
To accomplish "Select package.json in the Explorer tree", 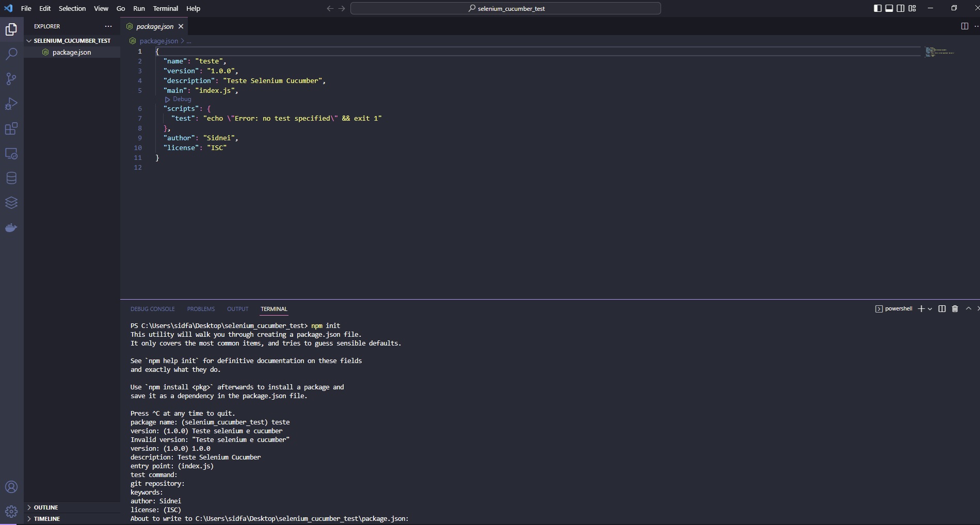I will pos(72,52).
